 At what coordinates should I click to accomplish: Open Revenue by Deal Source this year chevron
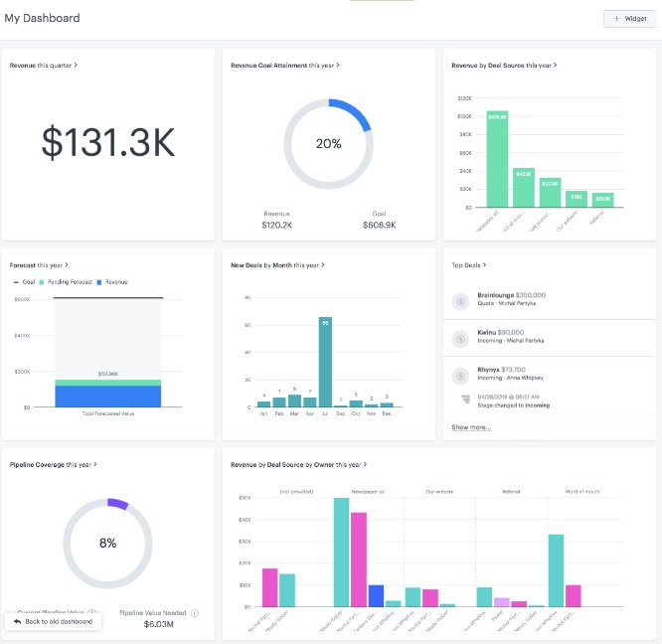pos(556,65)
